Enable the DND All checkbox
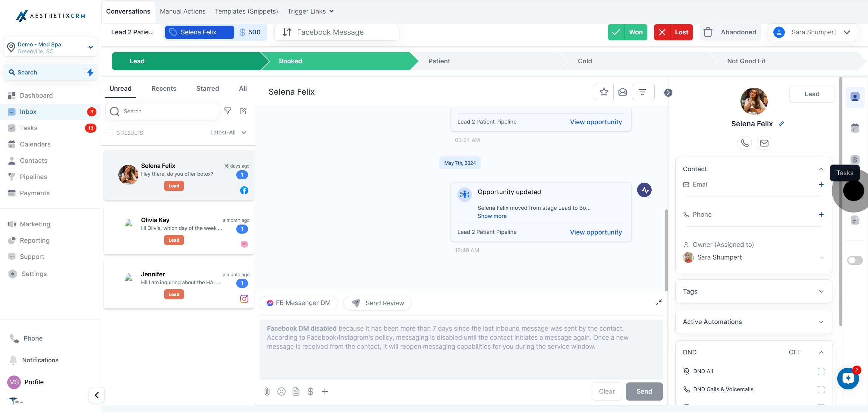The width and height of the screenshot is (868, 412). pyautogui.click(x=821, y=371)
